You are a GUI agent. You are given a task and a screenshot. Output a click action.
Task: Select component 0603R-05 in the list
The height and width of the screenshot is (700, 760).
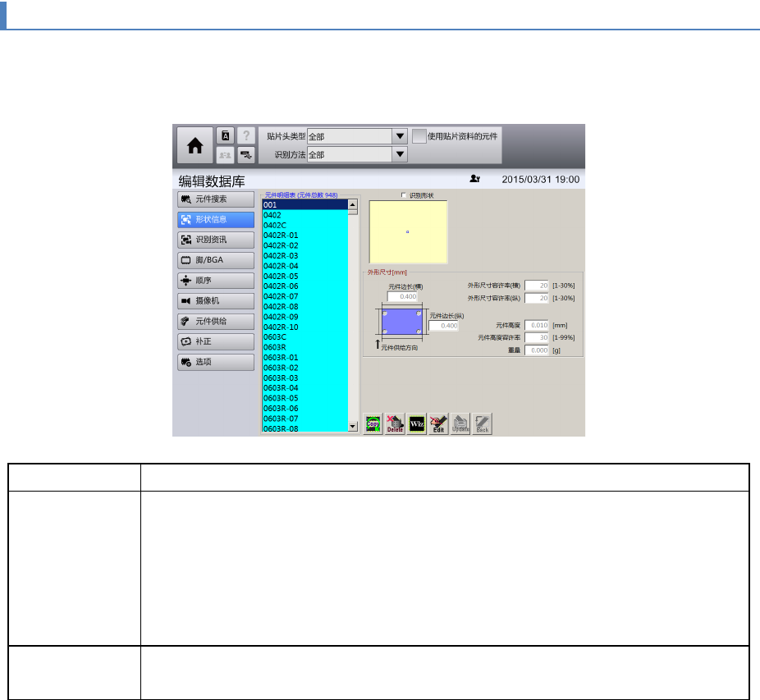click(x=304, y=398)
